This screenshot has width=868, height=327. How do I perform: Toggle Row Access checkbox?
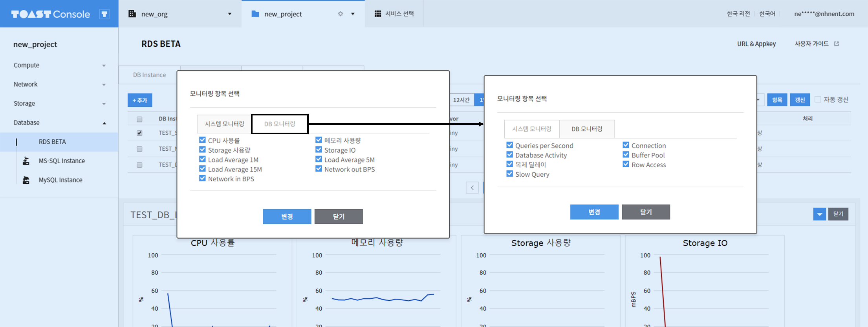pos(626,164)
